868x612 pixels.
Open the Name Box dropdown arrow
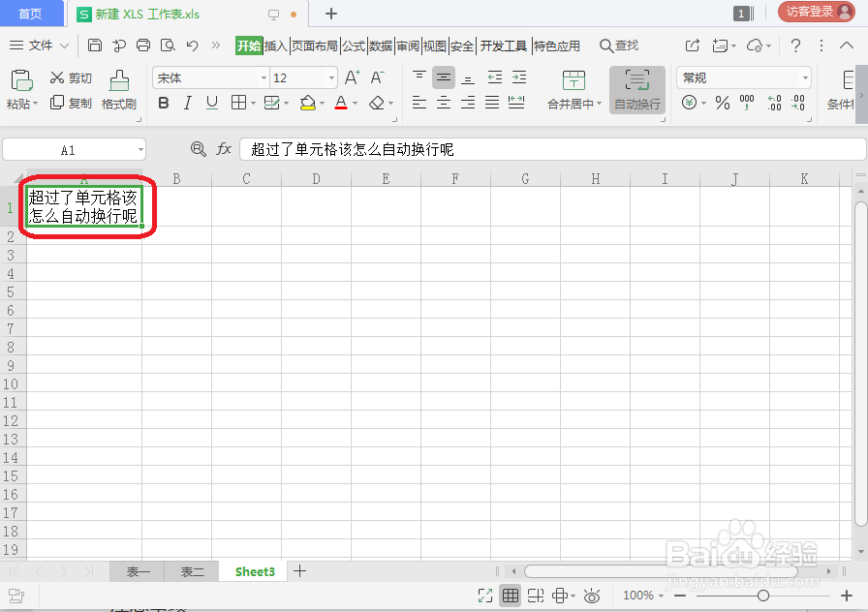point(140,149)
